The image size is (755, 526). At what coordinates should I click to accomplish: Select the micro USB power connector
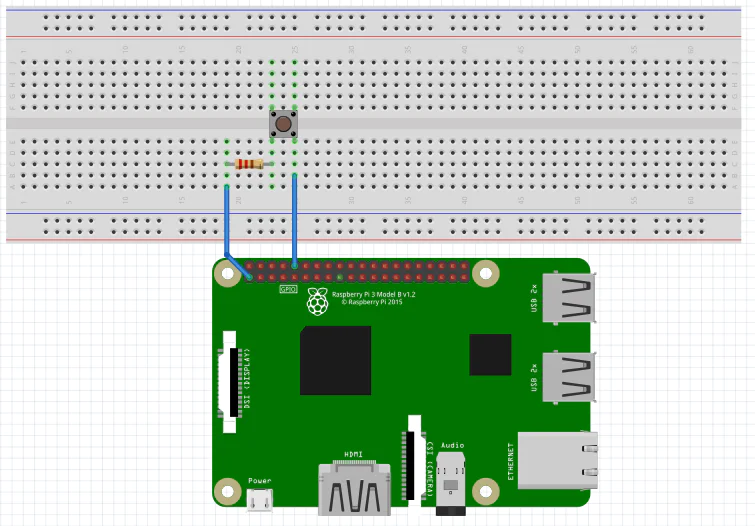coord(260,500)
